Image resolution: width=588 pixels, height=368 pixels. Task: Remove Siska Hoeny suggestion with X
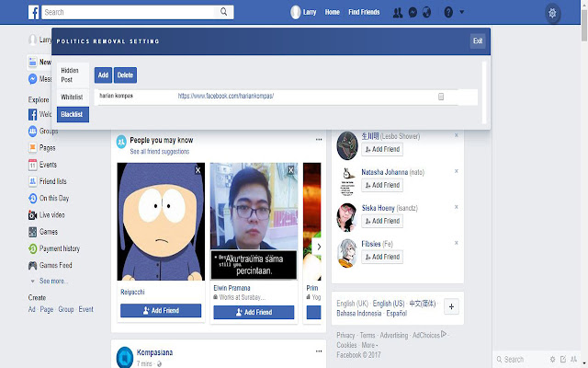(457, 207)
